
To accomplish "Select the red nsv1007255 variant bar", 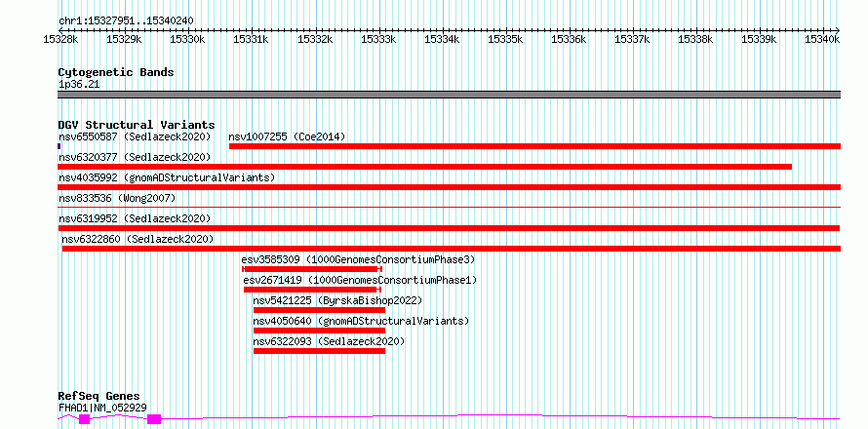I will coord(534,146).
